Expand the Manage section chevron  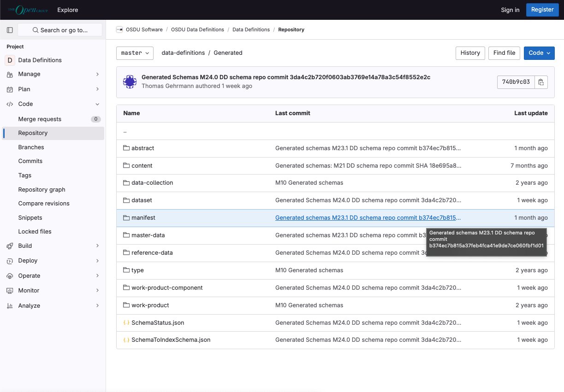[x=97, y=74]
